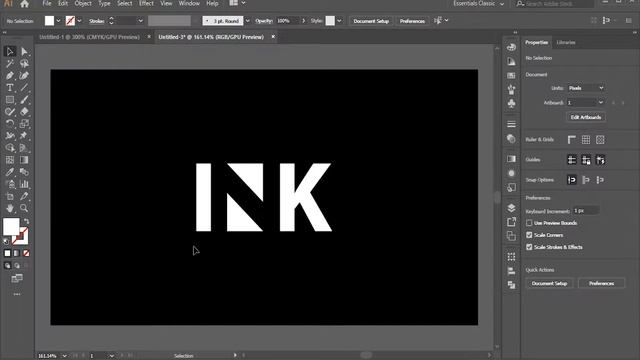This screenshot has width=640, height=360.
Task: Click the Edit Artboards button
Action: 586,117
